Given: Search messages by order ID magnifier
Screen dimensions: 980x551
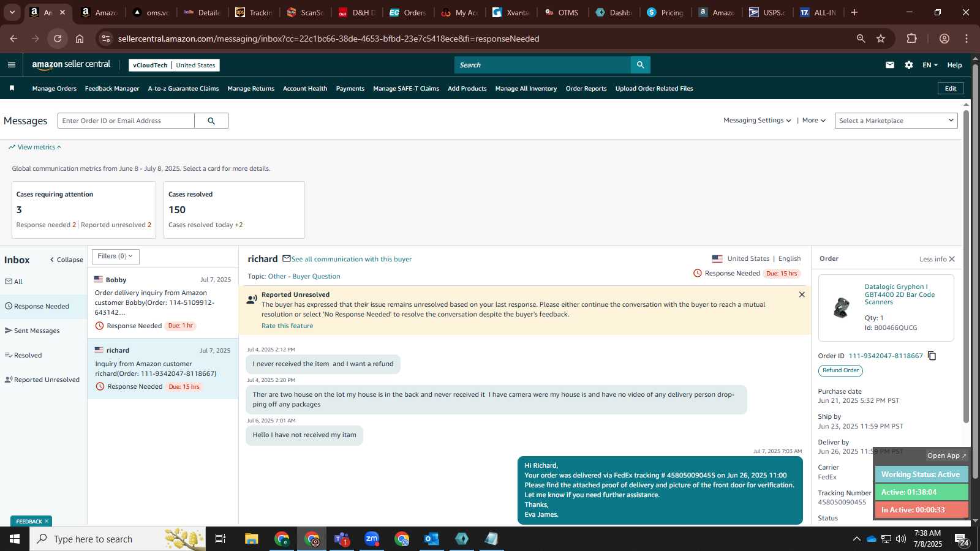Looking at the screenshot, I should [211, 121].
